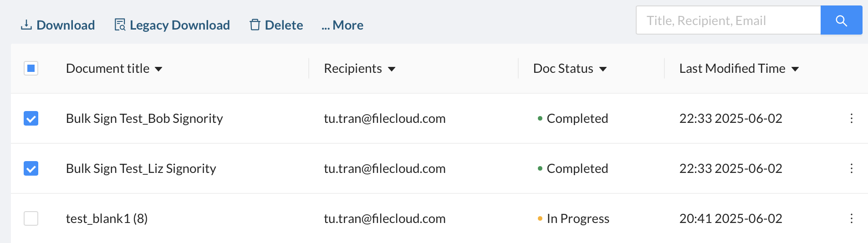Screen dimensions: 868x243
Task: Open the test_blank1 (8) document title
Action: click(107, 218)
